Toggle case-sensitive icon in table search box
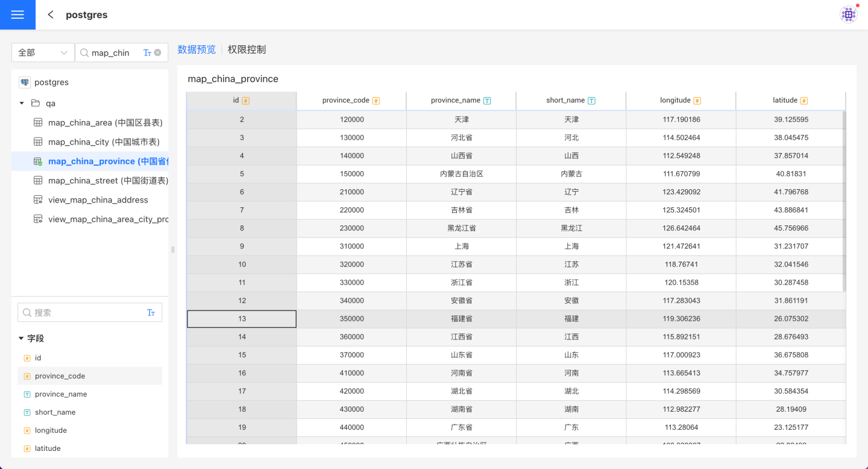868x469 pixels. coord(147,52)
